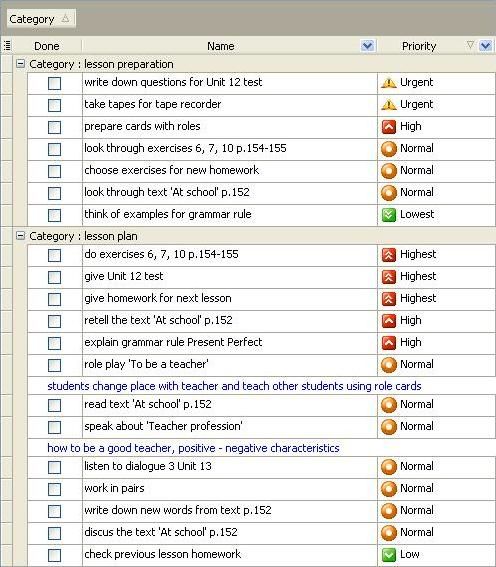The image size is (496, 567).
Task: Collapse the 'lesson preparation' category group
Action: (x=21, y=64)
